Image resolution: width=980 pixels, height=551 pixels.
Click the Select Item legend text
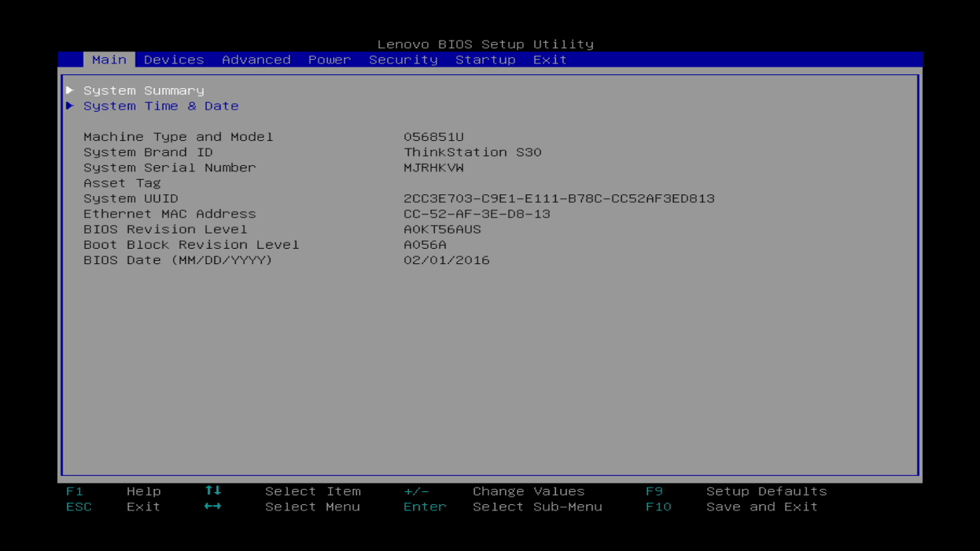[313, 491]
